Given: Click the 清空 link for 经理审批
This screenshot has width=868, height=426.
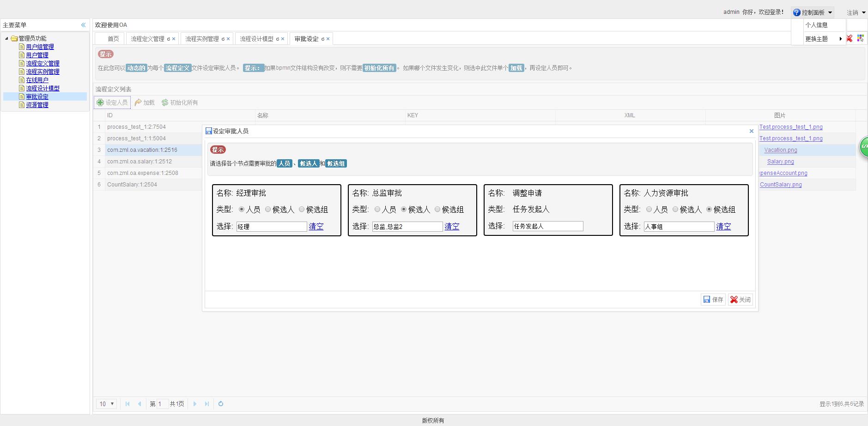Looking at the screenshot, I should point(316,226).
